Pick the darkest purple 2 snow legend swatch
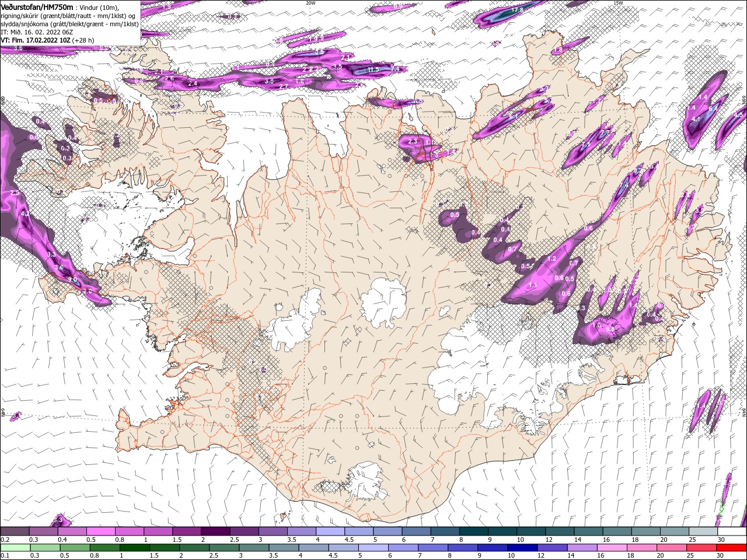Viewport: 747px width, 560px height. pyautogui.click(x=215, y=531)
